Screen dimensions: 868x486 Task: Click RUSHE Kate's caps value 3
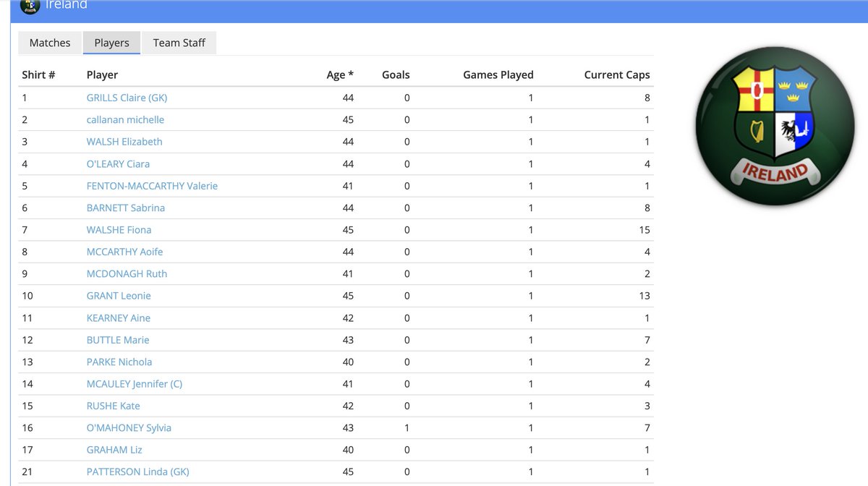[x=647, y=406]
